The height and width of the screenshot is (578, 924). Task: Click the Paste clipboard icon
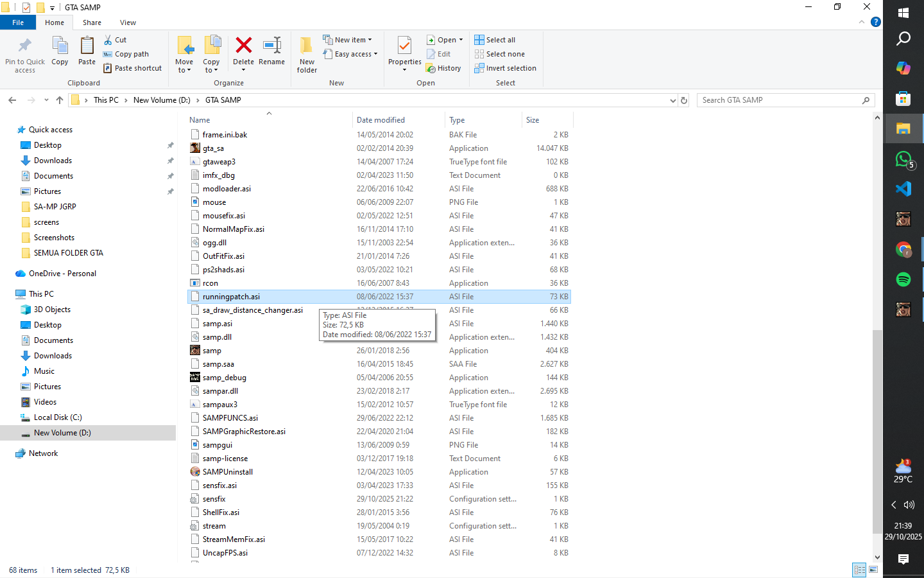pos(87,46)
